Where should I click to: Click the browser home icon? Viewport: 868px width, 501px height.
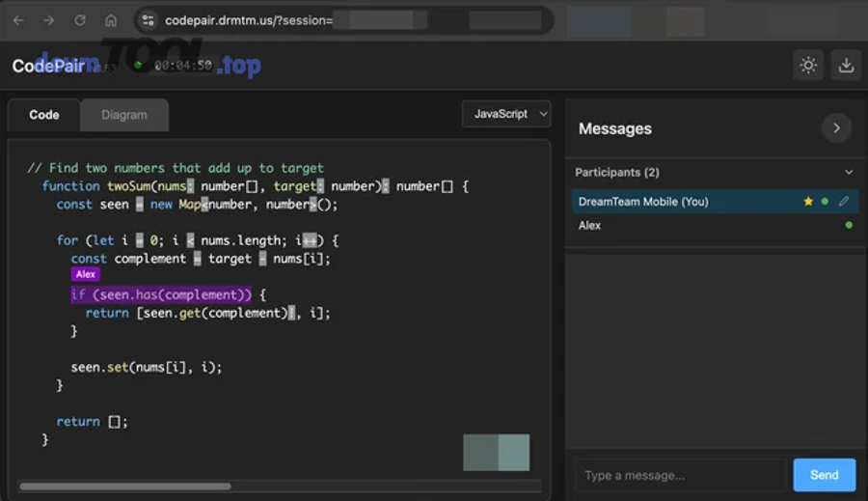pyautogui.click(x=111, y=20)
